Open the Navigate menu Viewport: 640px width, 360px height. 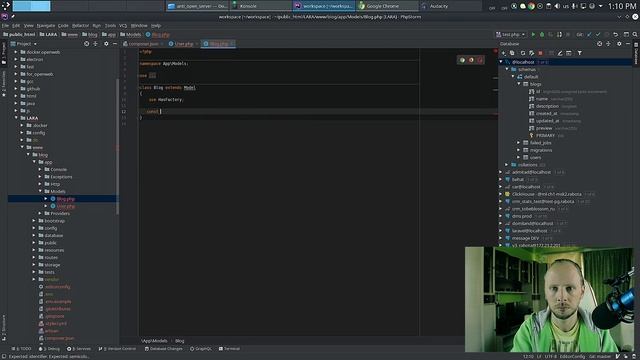[x=46, y=26]
